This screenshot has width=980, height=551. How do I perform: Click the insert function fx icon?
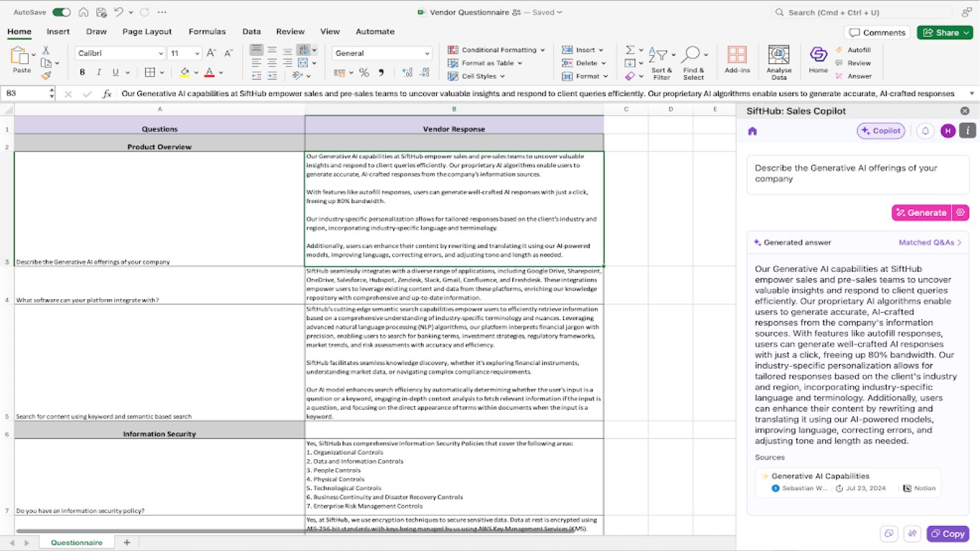[x=107, y=94]
